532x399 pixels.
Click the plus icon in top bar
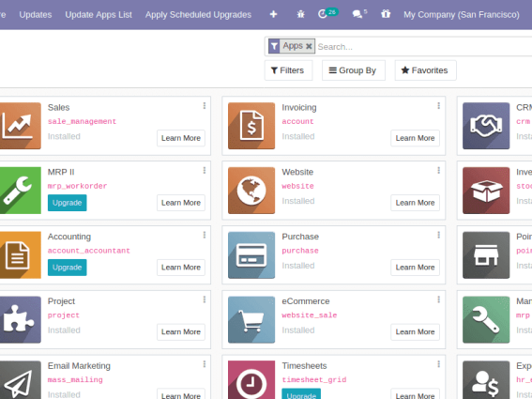[x=273, y=14]
